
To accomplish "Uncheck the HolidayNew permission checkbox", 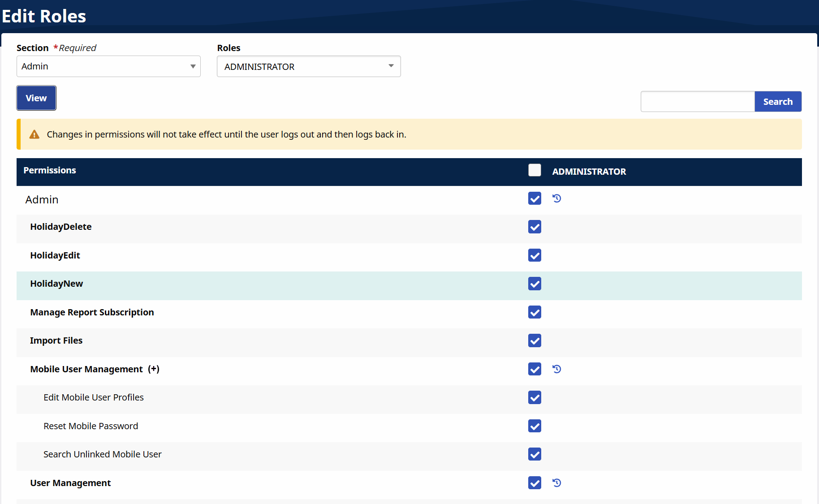I will click(x=535, y=284).
